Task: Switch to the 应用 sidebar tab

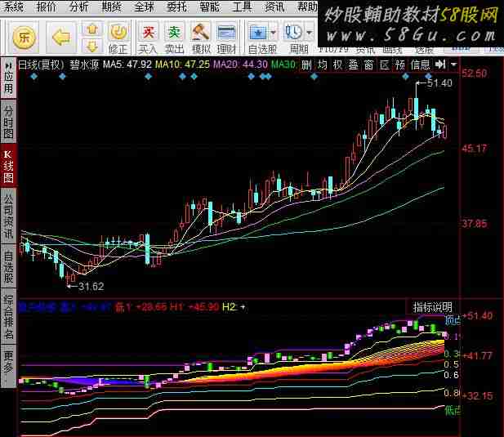Action: click(x=9, y=78)
